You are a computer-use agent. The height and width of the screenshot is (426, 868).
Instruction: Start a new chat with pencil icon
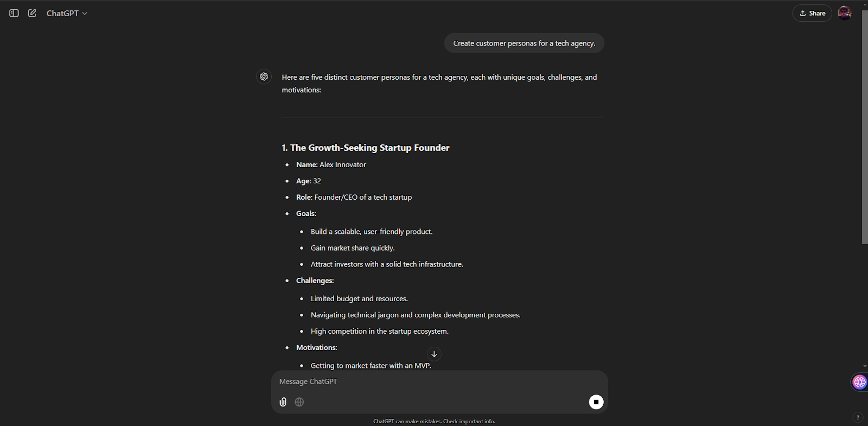coord(33,13)
